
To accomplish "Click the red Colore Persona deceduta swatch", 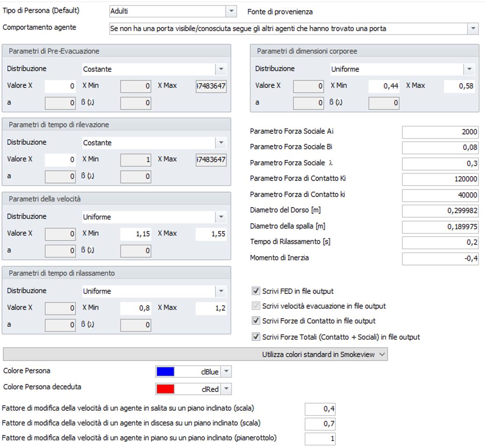I will coord(166,388).
